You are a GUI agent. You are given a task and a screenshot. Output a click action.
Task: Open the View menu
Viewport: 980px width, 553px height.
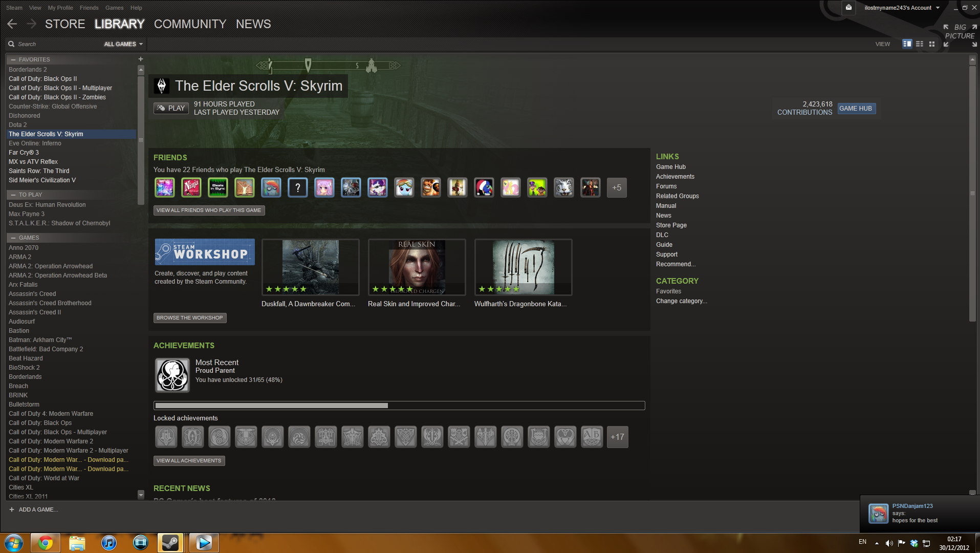(35, 8)
